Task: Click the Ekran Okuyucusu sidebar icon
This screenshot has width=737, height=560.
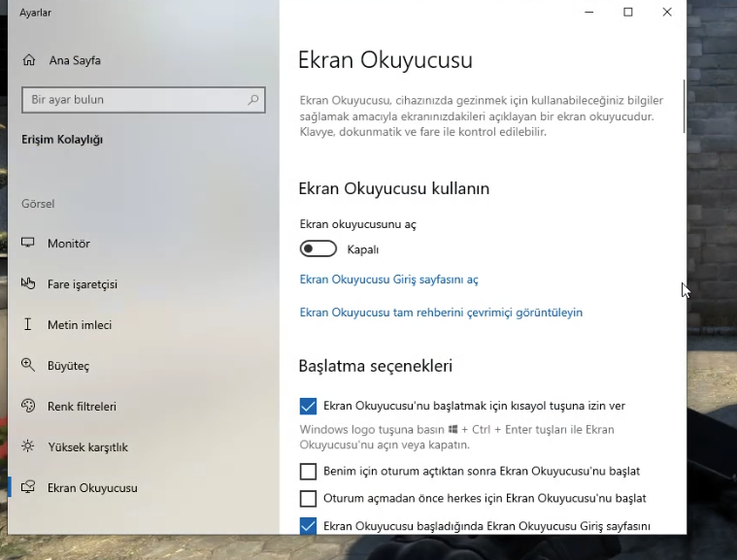Action: coord(28,487)
